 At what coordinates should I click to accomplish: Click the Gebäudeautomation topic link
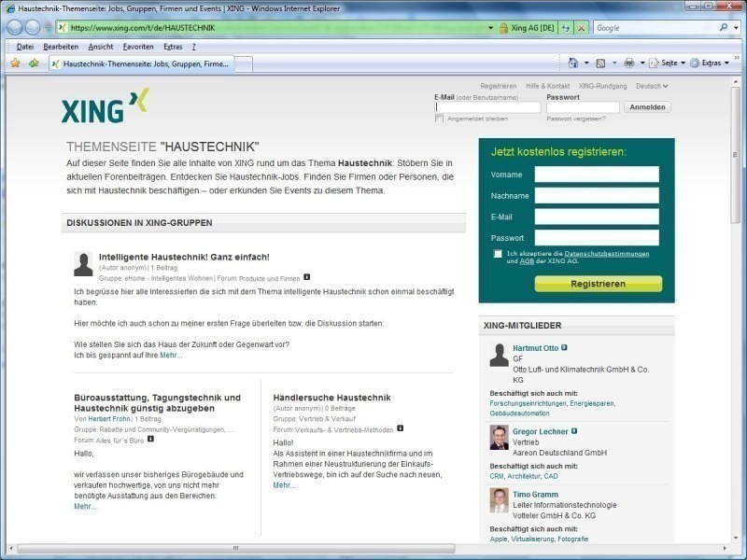[519, 413]
